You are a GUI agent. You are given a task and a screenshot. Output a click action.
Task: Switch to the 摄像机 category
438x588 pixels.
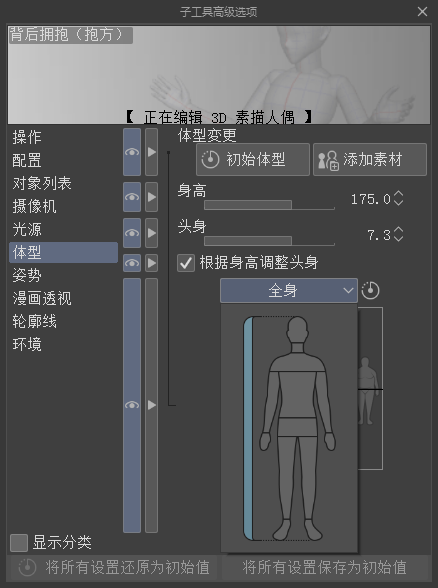(63, 206)
